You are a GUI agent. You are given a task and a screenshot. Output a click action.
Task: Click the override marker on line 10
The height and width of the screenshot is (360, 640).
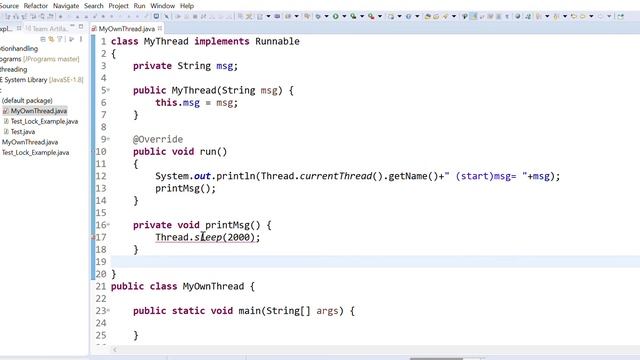93,151
